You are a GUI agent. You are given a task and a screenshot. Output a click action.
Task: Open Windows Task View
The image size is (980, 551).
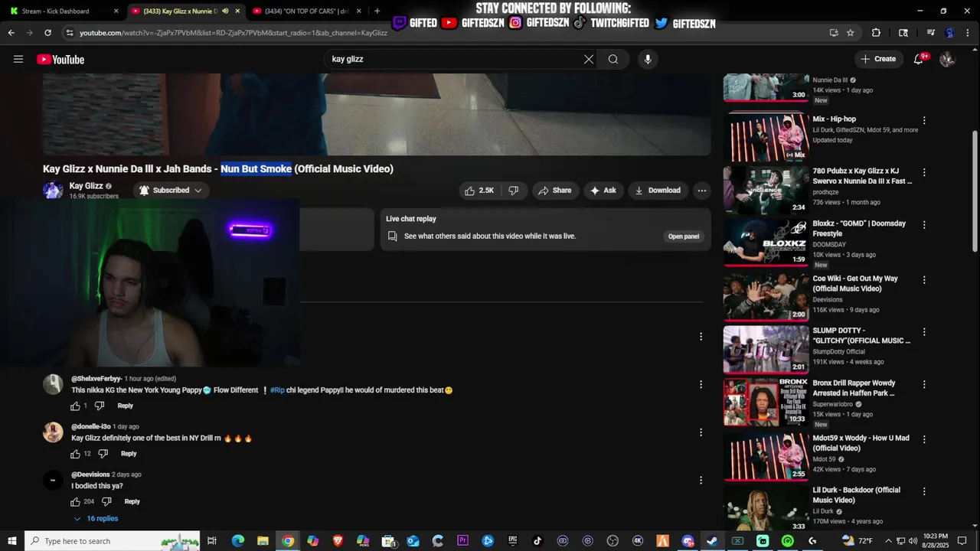[212, 541]
